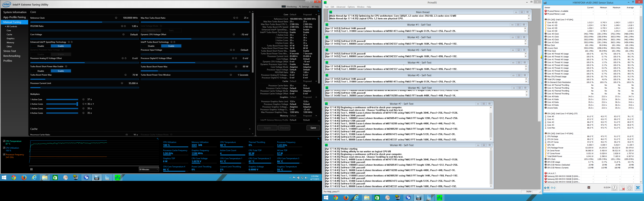Click HWiNFO logging sheet with red X icon
The width and height of the screenshot is (644, 201).
pyautogui.click(x=622, y=188)
